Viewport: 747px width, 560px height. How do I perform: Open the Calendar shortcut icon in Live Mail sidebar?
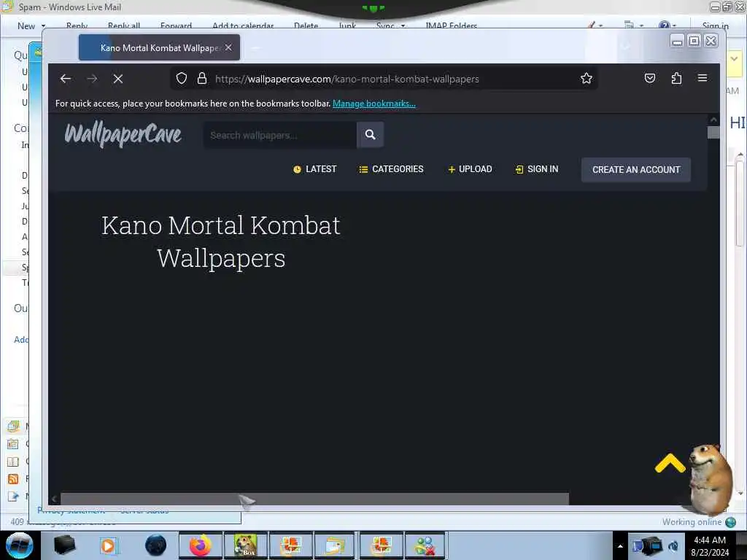pos(13,444)
